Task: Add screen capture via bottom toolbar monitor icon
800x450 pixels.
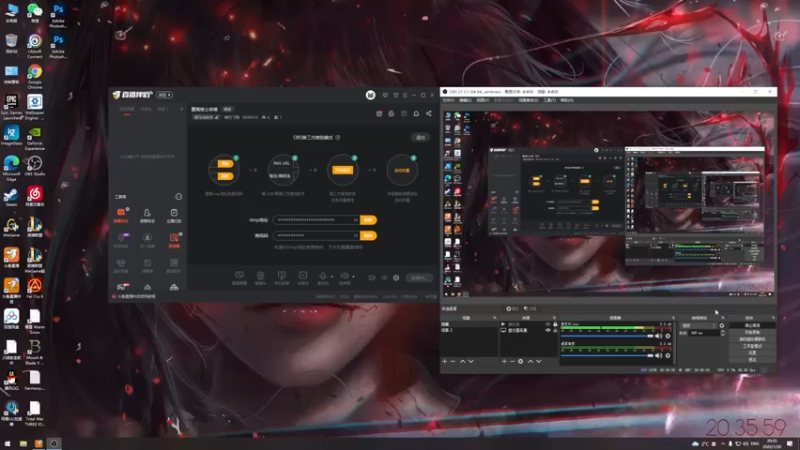Action: (239, 276)
